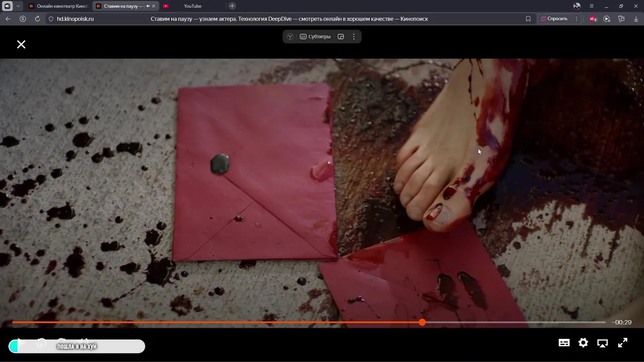Click the video frame to pause playback
The image size is (644, 362).
(x=322, y=193)
